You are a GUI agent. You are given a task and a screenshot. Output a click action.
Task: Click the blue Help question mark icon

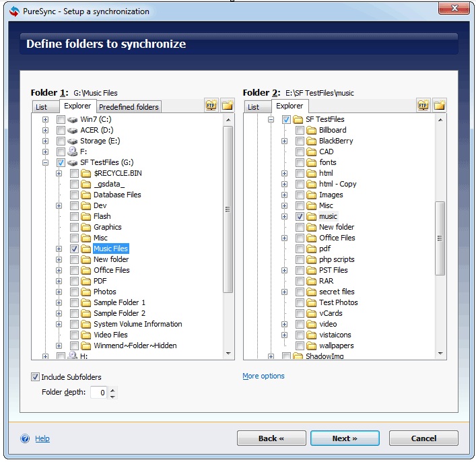click(x=26, y=438)
